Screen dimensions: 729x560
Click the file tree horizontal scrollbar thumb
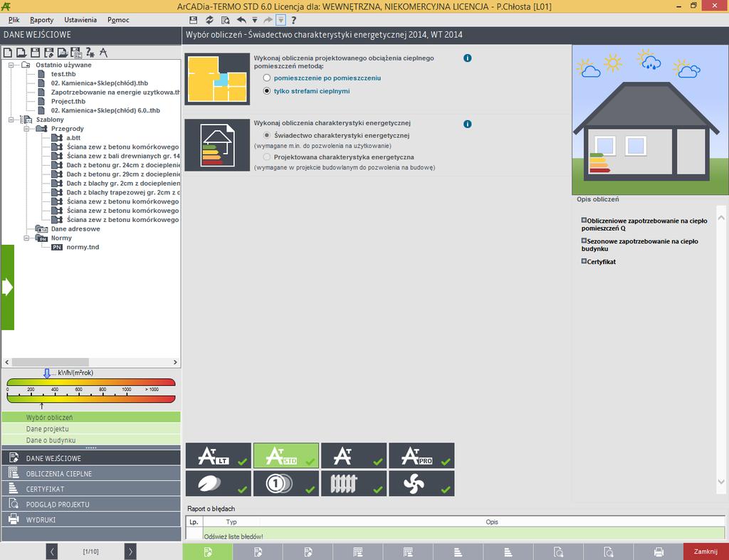(51, 362)
